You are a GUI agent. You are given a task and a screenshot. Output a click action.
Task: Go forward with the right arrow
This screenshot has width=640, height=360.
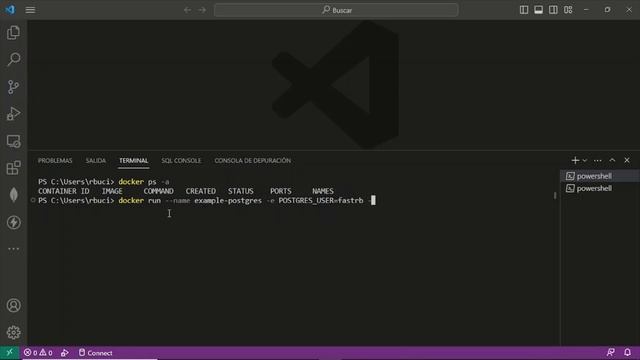[x=202, y=10]
